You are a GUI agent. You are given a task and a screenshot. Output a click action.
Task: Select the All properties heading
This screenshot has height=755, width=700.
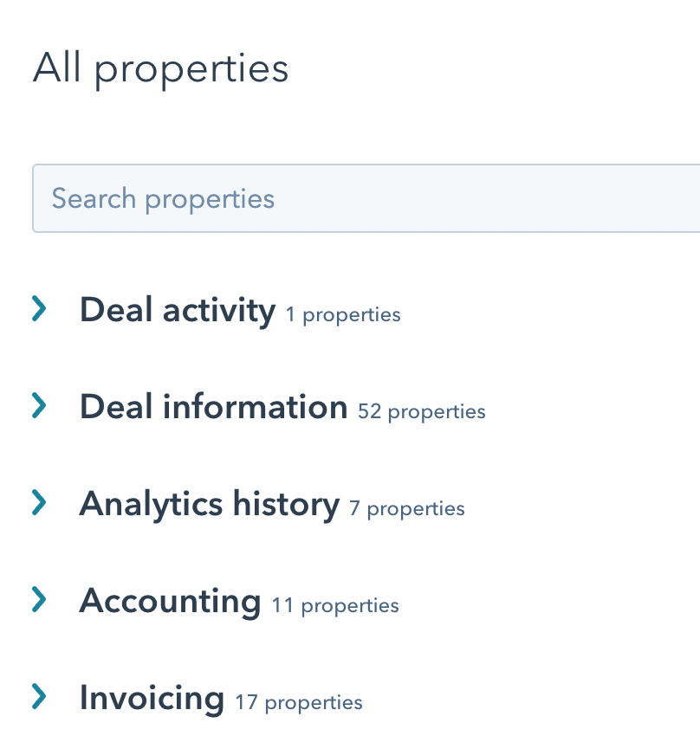click(160, 68)
